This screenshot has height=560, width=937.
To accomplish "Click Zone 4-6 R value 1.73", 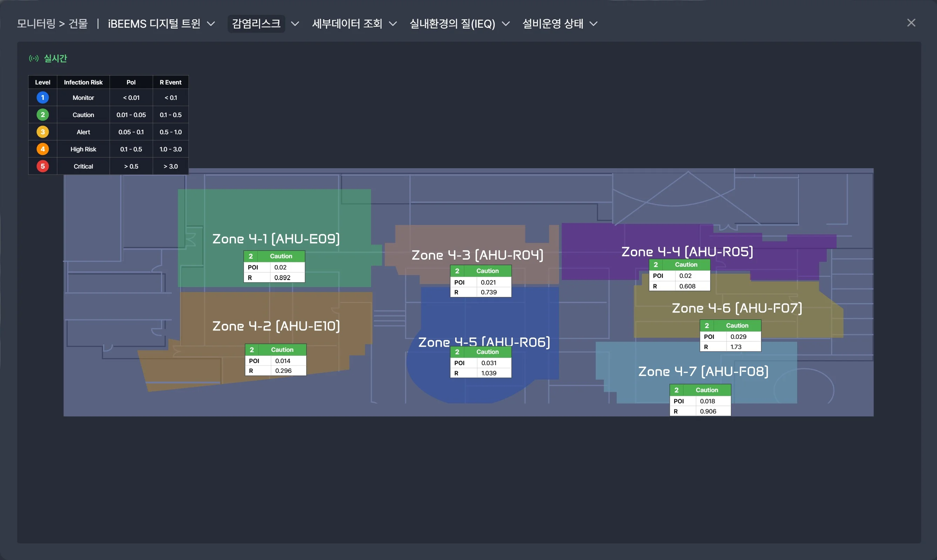I will click(x=736, y=347).
